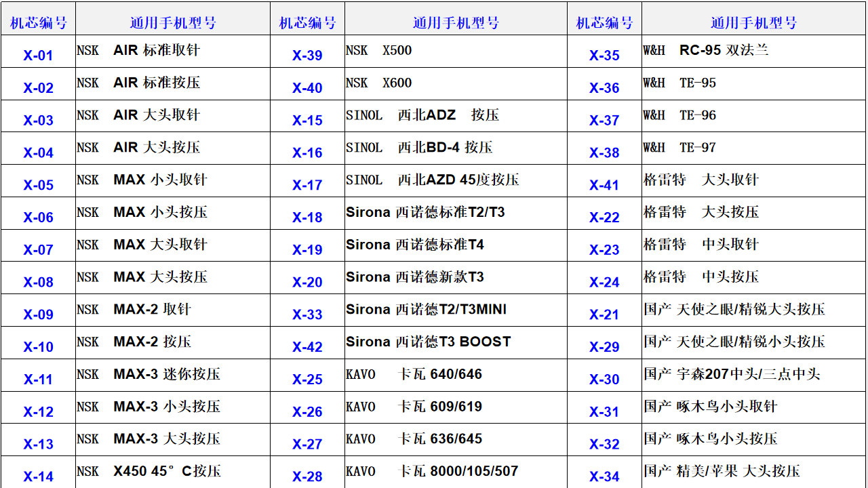Pick the 'KAVO 卡瓦 8000/105/507' cell
868x488 pixels.
pyautogui.click(x=456, y=472)
